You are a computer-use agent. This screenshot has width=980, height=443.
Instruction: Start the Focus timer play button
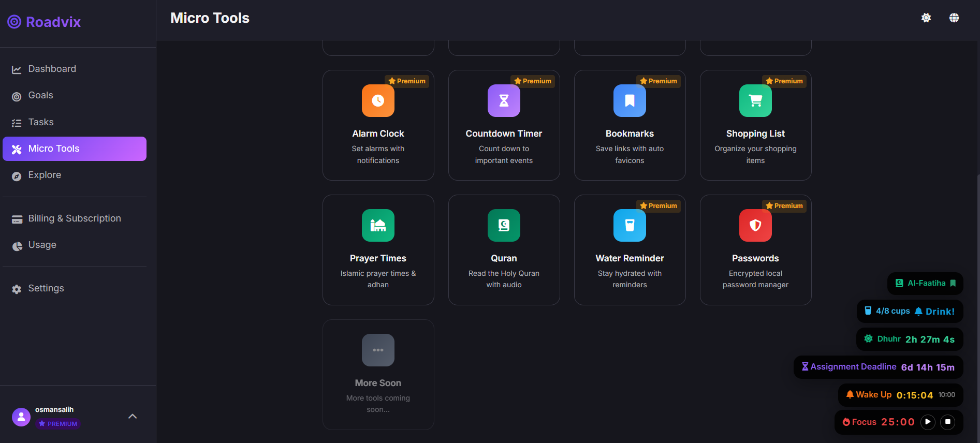point(928,422)
